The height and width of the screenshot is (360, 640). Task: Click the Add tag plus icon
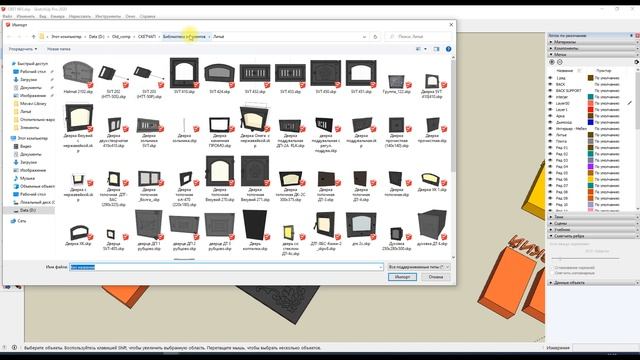(x=552, y=62)
